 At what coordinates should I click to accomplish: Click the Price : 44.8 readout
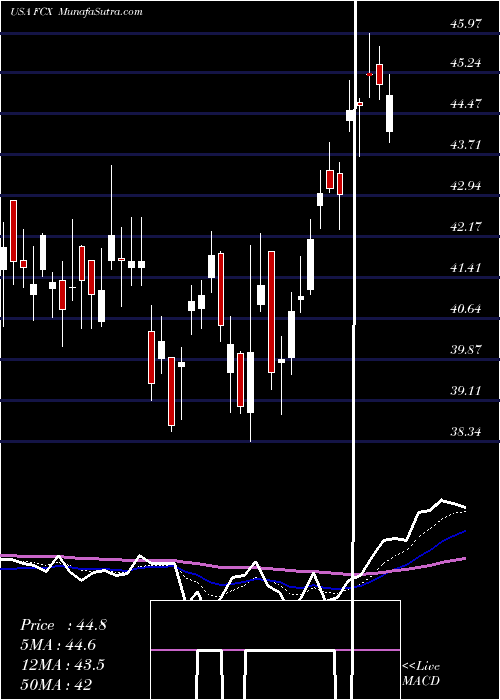(63, 625)
